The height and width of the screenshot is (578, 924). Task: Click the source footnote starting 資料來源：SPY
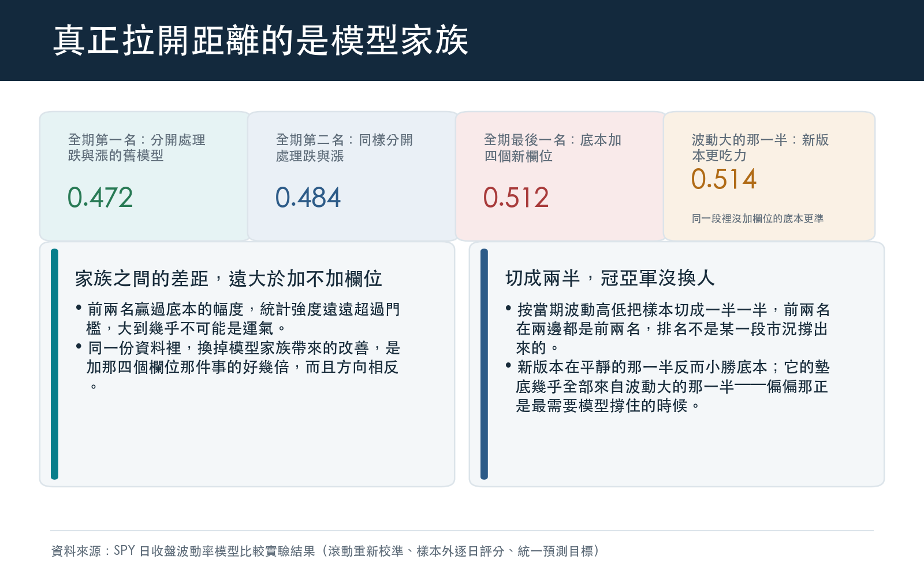(x=326, y=551)
